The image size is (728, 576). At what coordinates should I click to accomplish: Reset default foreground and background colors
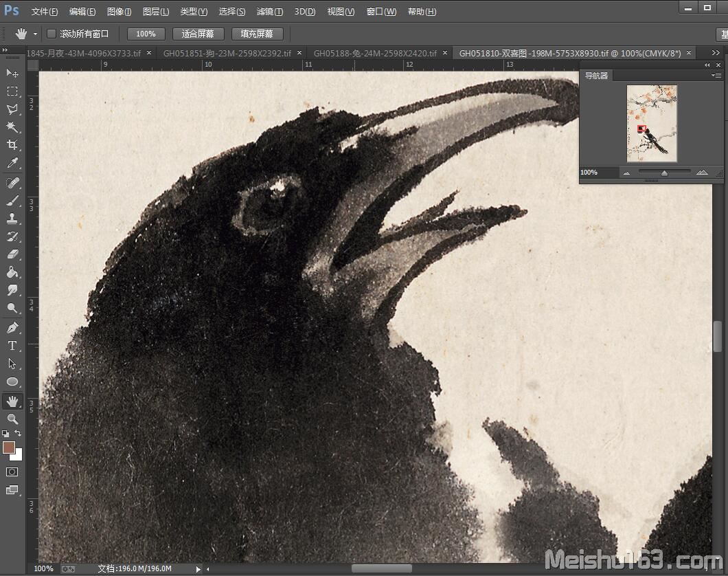coord(5,434)
